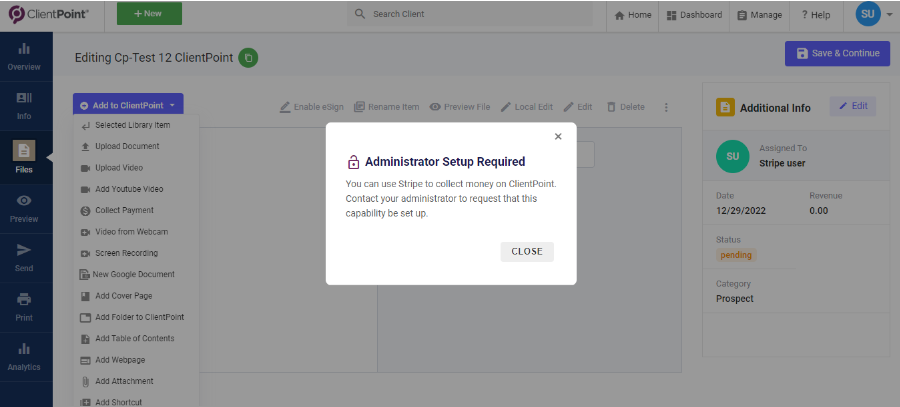Viewport: 900px width, 407px height.
Task: Go to the Analytics sidebar icon
Action: [24, 356]
